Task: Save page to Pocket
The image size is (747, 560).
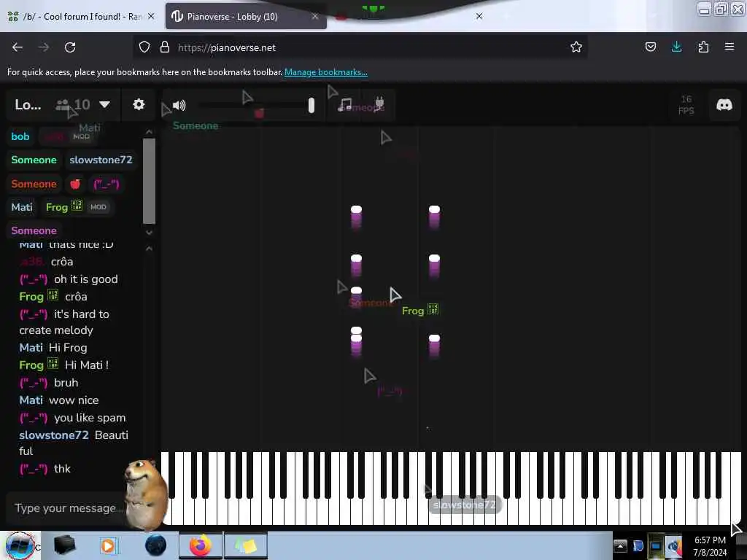Action: (650, 47)
